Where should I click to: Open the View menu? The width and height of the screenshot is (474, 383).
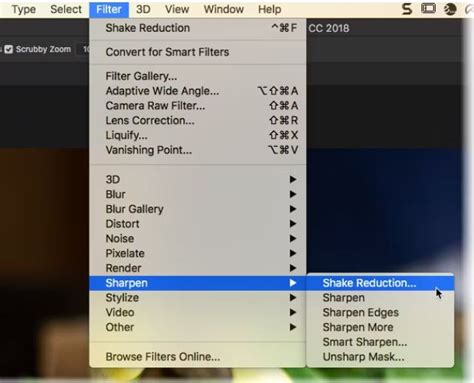[x=177, y=9]
